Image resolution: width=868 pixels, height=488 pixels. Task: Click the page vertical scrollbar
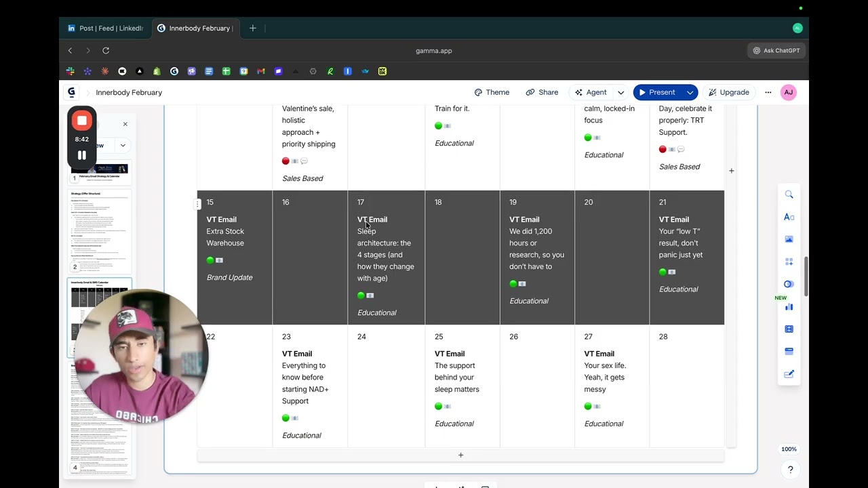(806, 277)
